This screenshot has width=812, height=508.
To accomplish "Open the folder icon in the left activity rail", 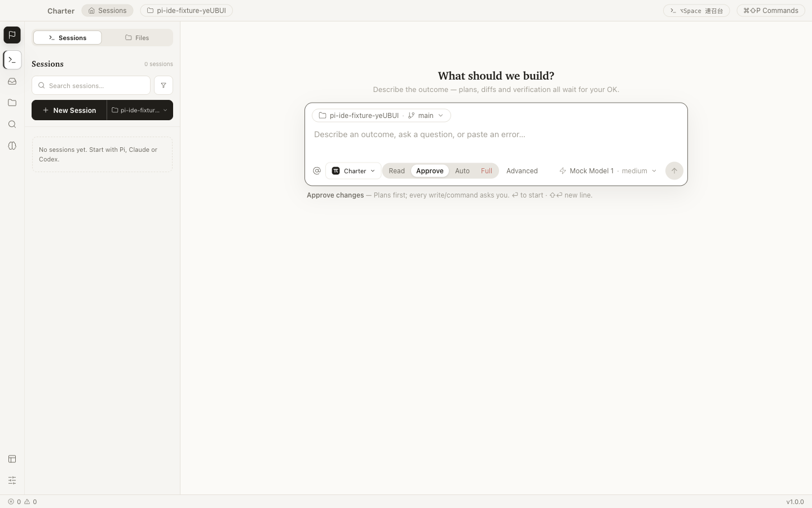I will click(x=12, y=103).
